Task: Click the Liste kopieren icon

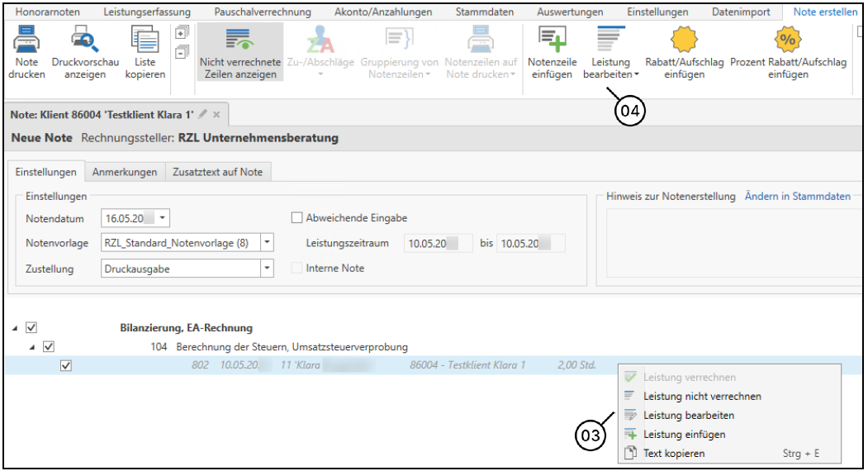Action: (145, 40)
